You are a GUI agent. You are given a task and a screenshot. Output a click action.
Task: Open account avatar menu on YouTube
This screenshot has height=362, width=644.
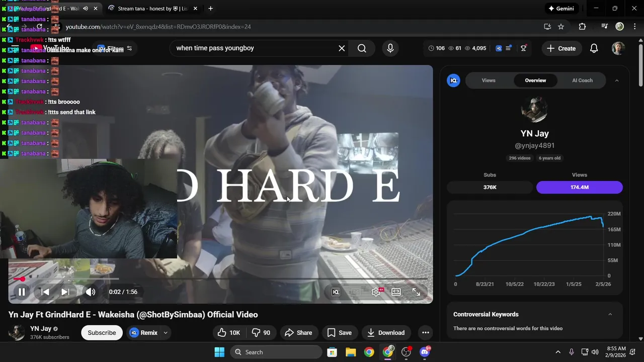618,48
